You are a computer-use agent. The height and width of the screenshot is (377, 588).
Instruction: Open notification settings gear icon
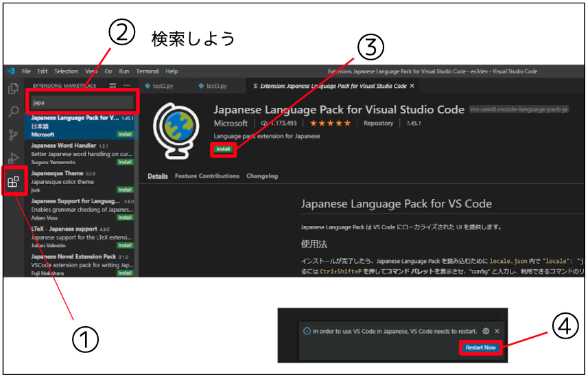pos(486,331)
